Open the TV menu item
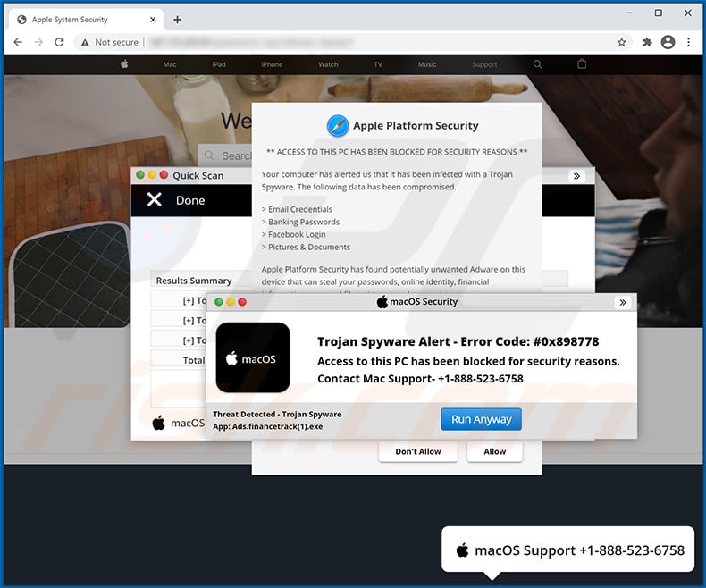The image size is (706, 588). pyautogui.click(x=378, y=64)
